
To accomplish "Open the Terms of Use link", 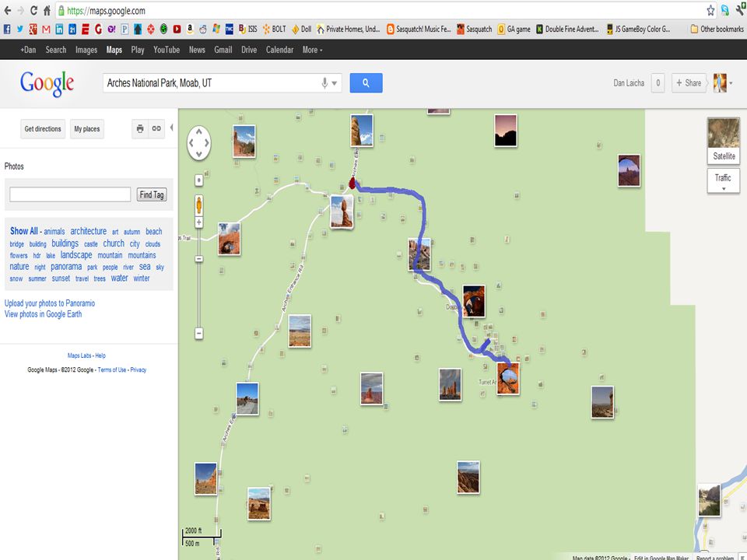I will point(112,369).
